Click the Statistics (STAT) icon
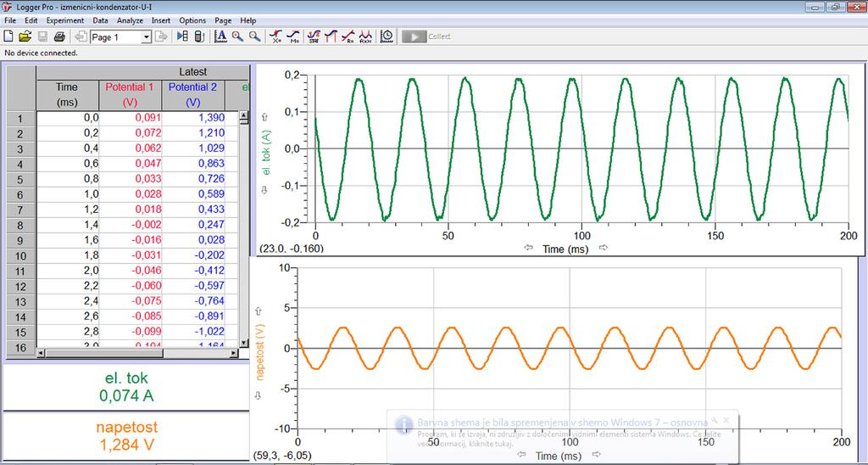Viewport: 868px width, 465px height. pos(314,36)
